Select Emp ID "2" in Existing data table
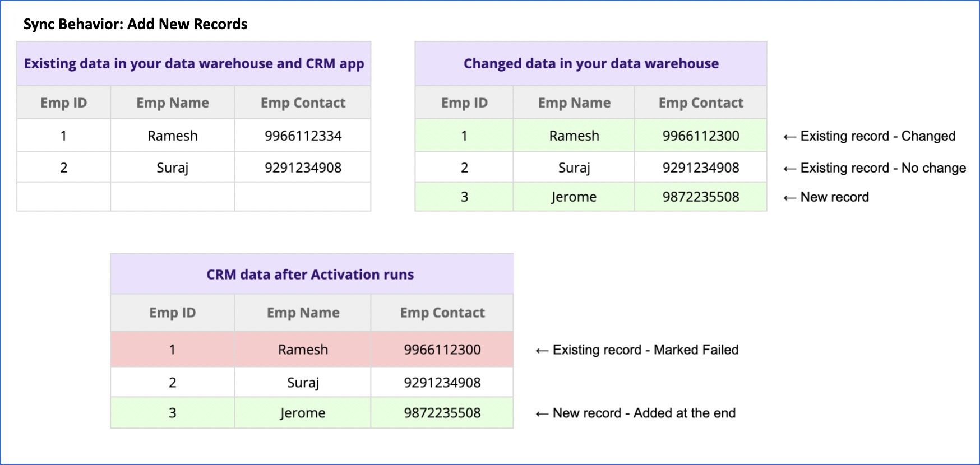 pos(64,168)
